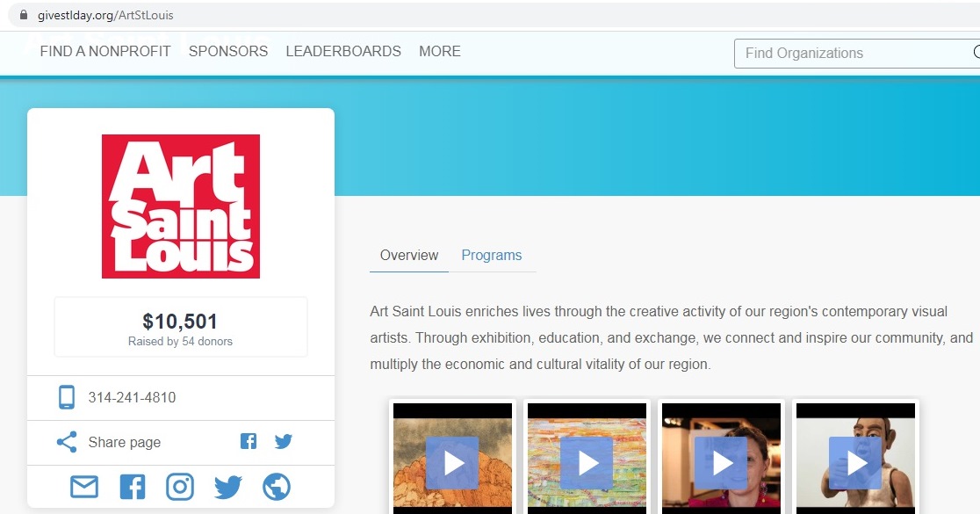Open FIND A NONPROFIT menu

(x=105, y=51)
